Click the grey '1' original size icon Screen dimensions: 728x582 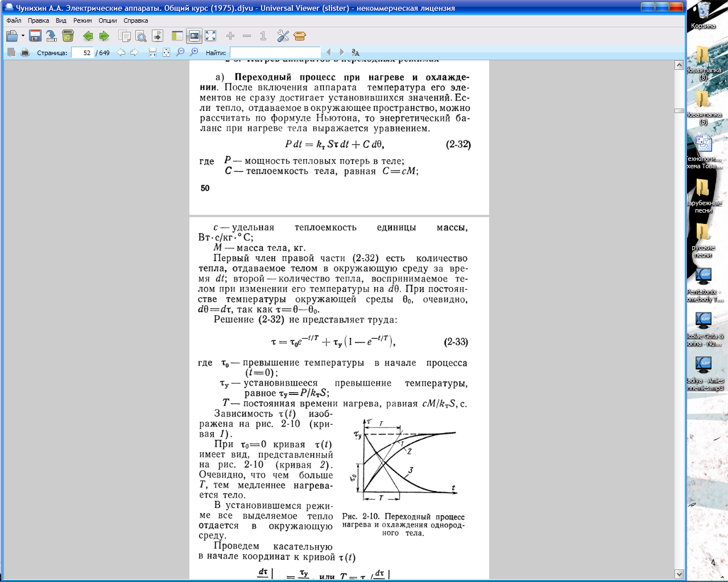[263, 36]
